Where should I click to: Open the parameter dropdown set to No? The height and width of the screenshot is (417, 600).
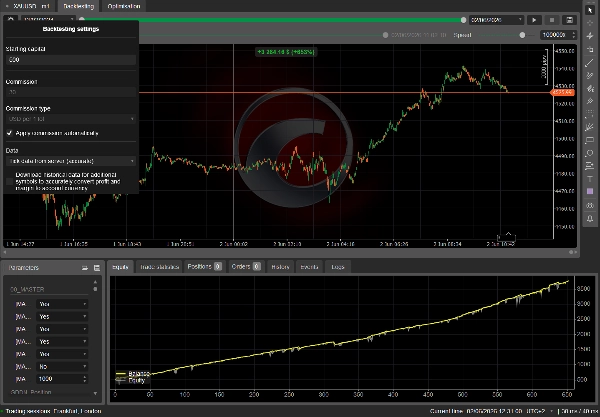coord(62,367)
